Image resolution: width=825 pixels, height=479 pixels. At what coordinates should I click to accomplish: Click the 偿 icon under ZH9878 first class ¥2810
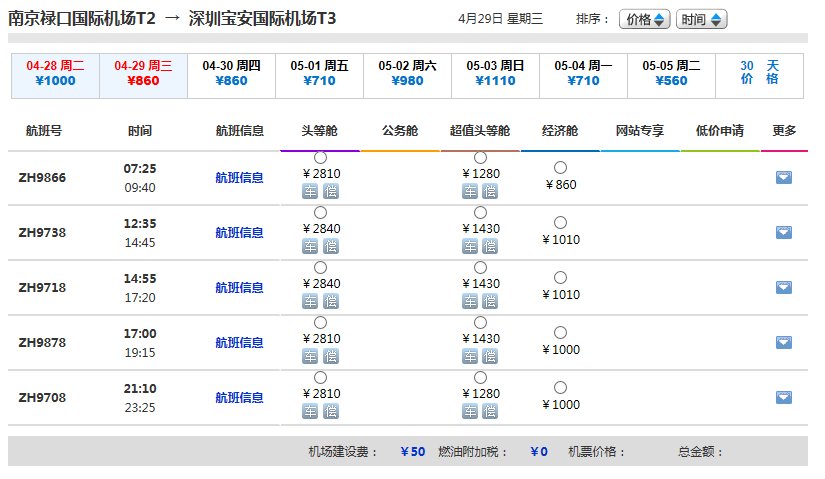click(x=330, y=356)
